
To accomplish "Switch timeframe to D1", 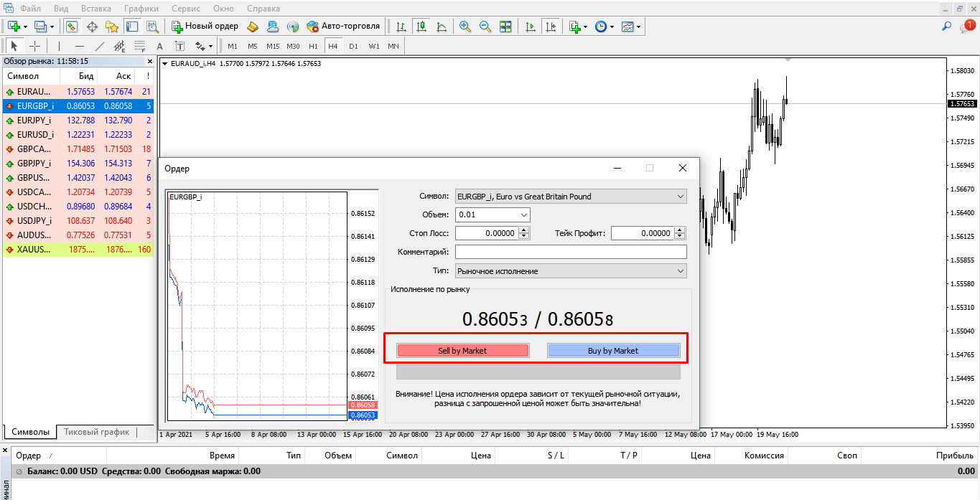I will click(353, 46).
